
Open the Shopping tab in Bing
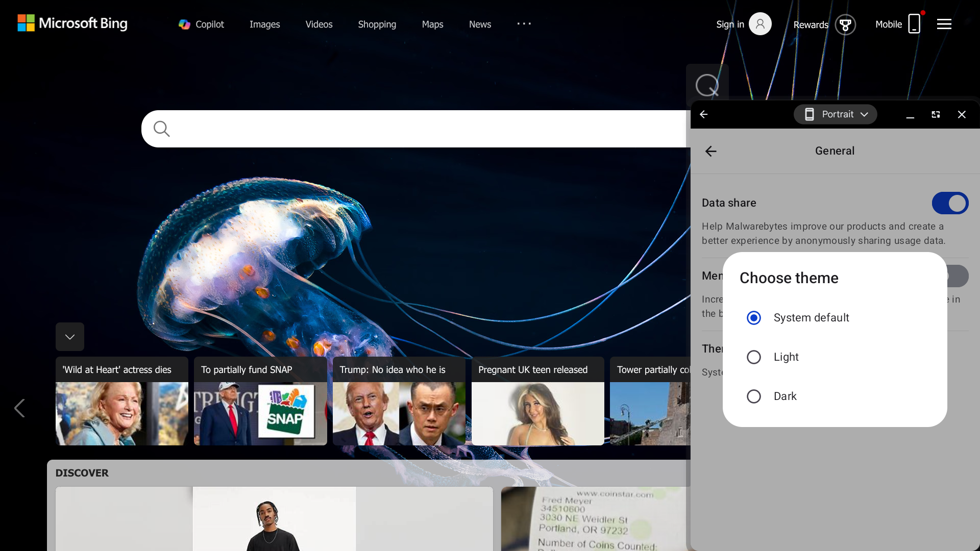click(377, 24)
